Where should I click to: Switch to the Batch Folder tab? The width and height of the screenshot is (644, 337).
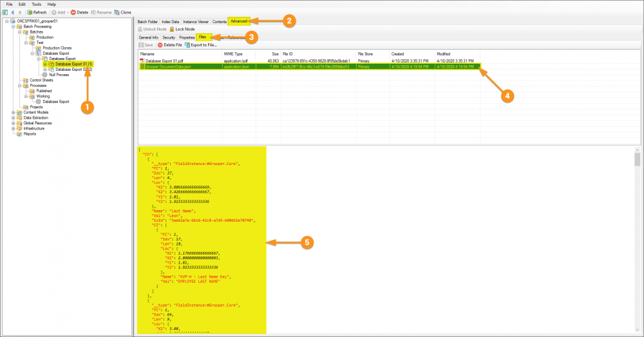pos(147,21)
